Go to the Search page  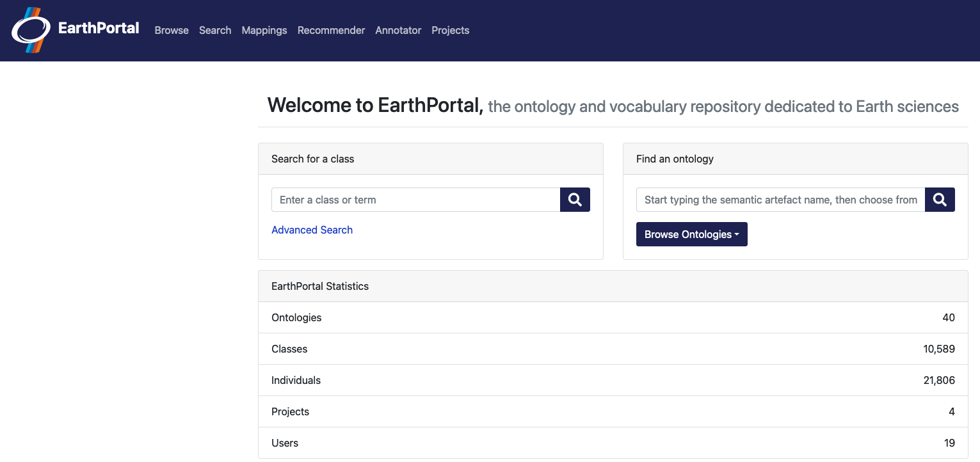(215, 30)
